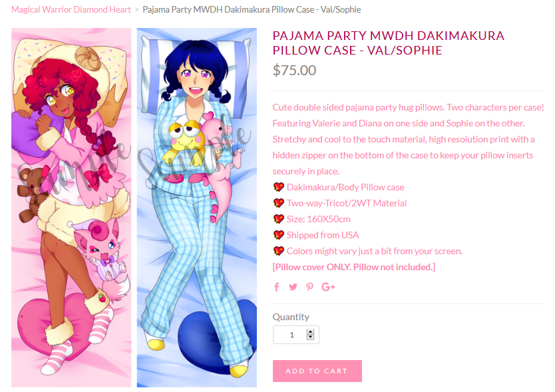Viewport: 555px width, 392px height.
Task: Click heart icon beside Dakimakura/Body Pillow case
Action: [x=279, y=187]
